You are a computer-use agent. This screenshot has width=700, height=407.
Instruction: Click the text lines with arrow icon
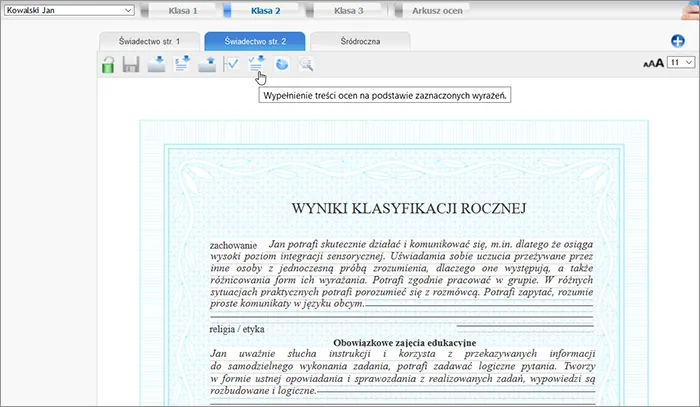[182, 65]
